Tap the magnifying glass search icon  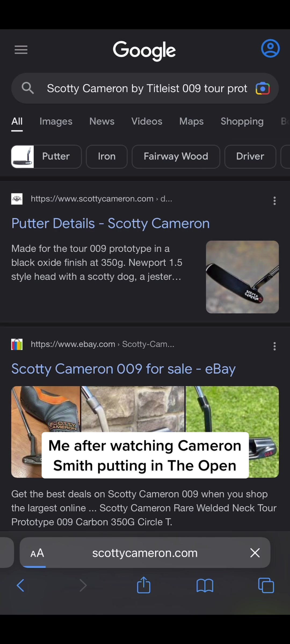[28, 88]
